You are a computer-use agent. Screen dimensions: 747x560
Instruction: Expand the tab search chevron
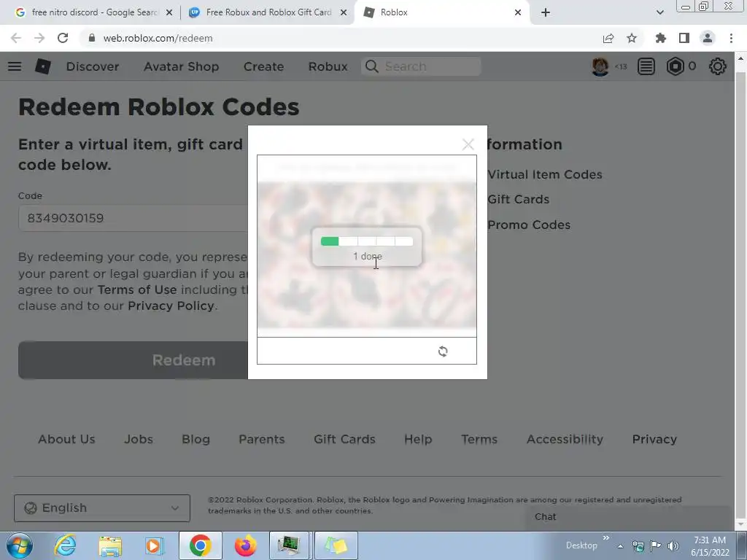[659, 12]
